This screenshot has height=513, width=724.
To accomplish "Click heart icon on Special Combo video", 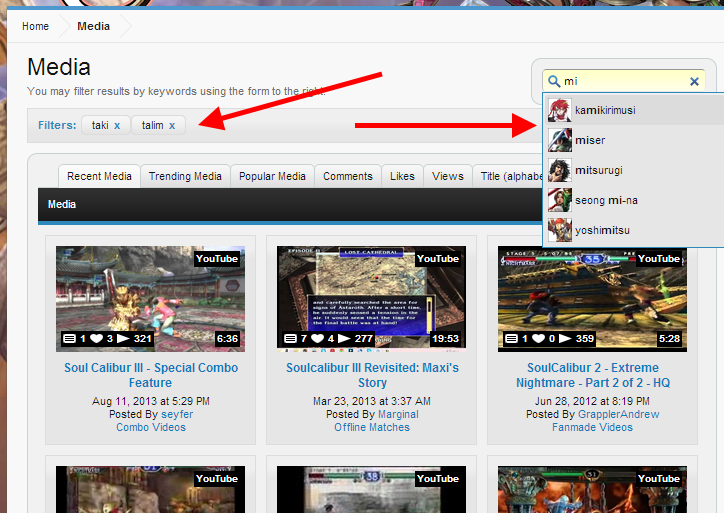I will [x=96, y=338].
